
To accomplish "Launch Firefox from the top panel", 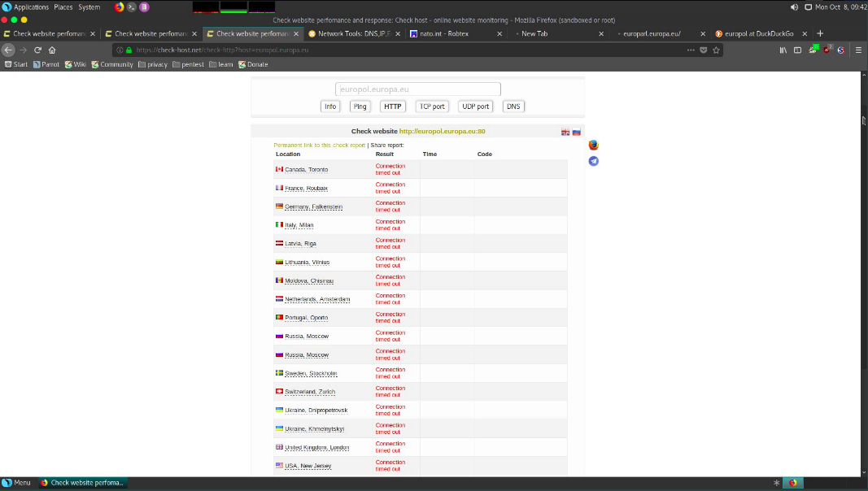I will pos(119,7).
